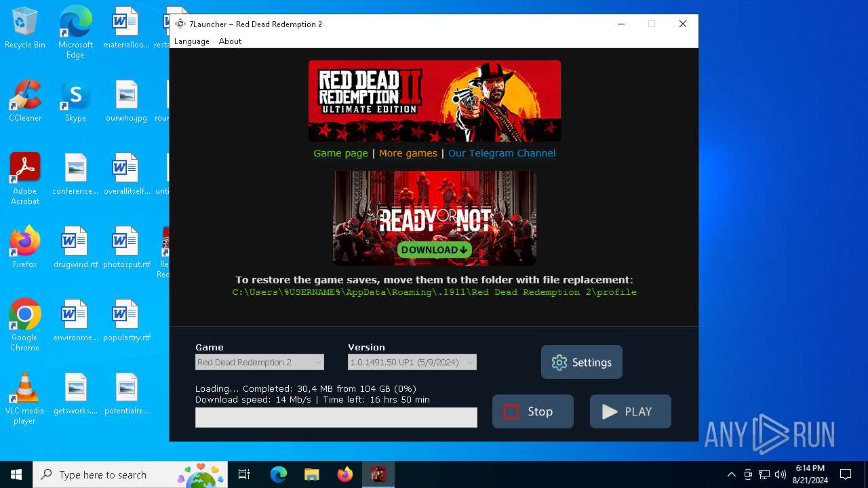
Task: Click the Game page link
Action: coord(340,153)
